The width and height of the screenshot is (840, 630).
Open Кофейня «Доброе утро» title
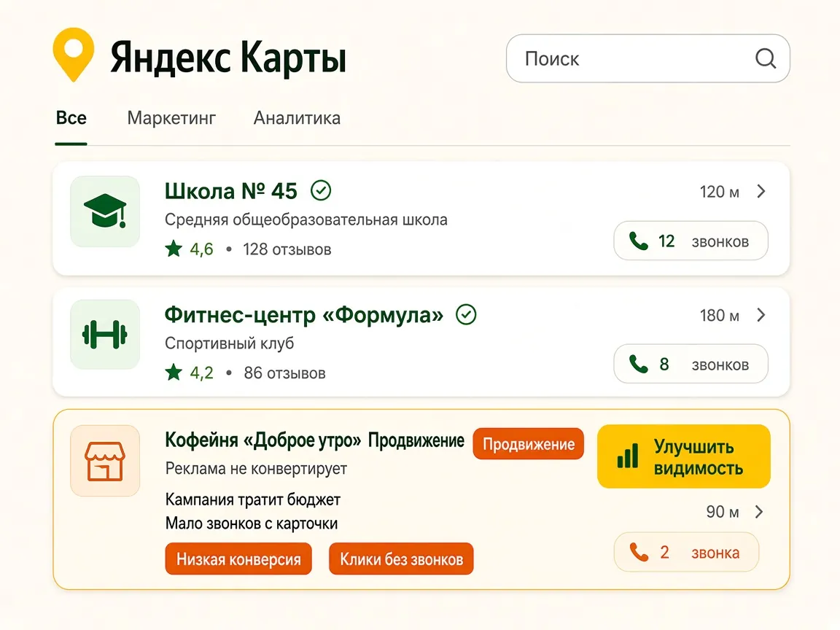click(x=263, y=440)
